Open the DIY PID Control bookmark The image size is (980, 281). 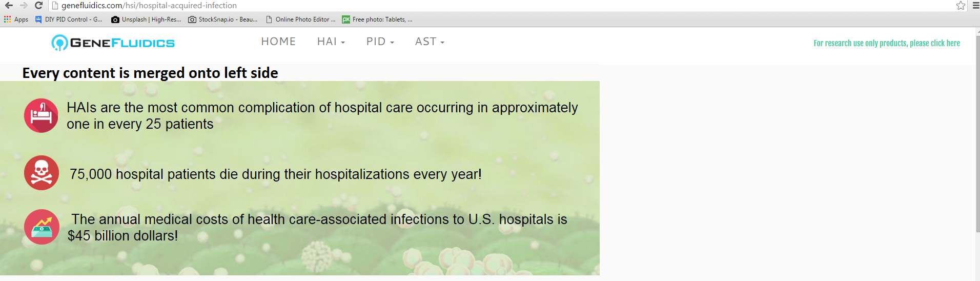point(69,19)
